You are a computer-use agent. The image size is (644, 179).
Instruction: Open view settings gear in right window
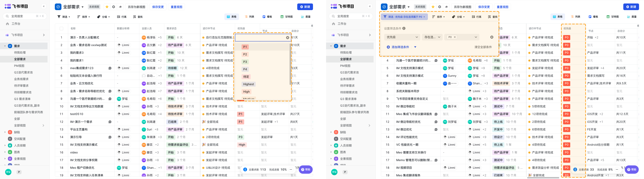click(x=439, y=7)
